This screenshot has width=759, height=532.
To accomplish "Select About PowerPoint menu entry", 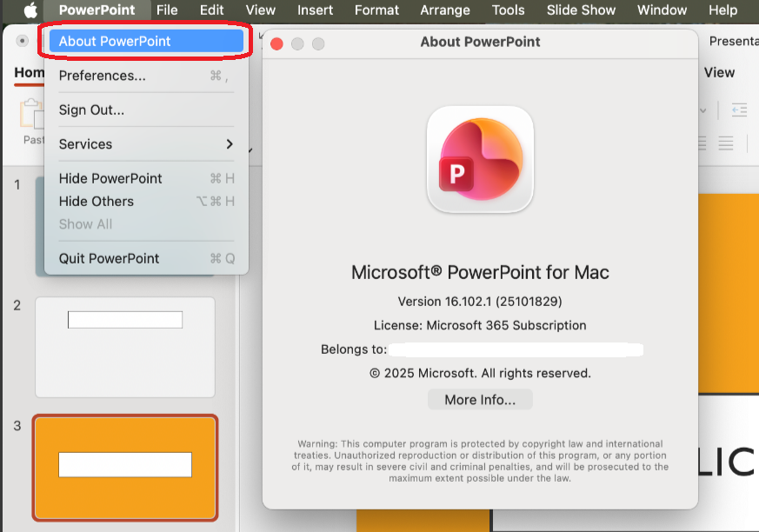I will (x=146, y=41).
